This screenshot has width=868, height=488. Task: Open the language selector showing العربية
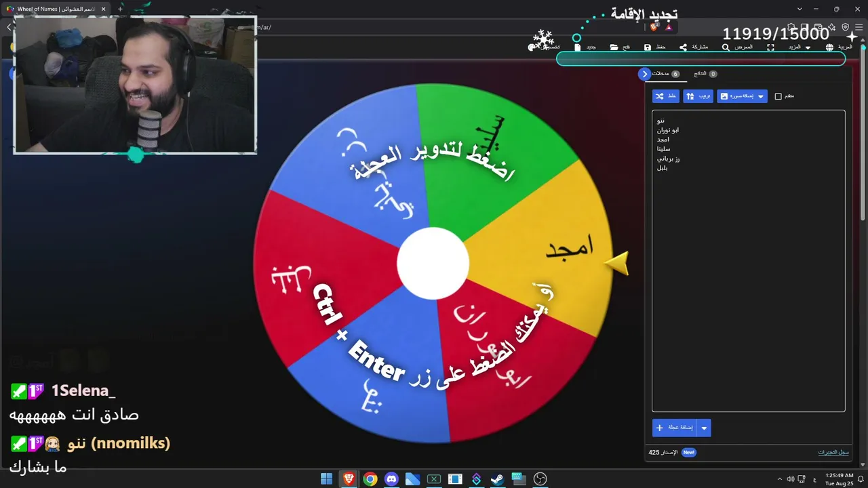pos(840,47)
